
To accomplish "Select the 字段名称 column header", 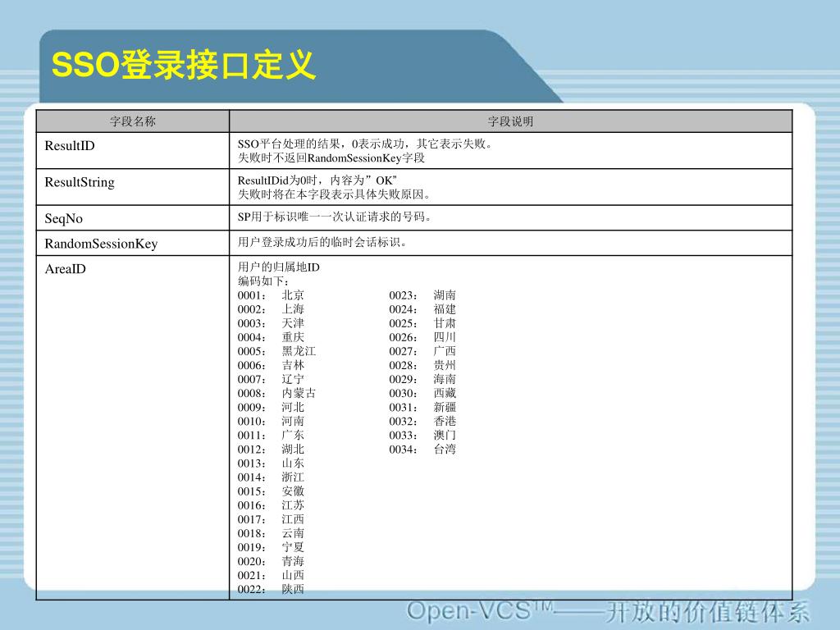I will 133,121.
